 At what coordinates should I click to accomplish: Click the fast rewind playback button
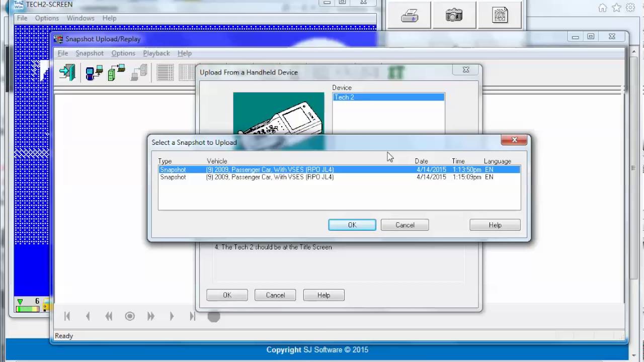pyautogui.click(x=109, y=316)
